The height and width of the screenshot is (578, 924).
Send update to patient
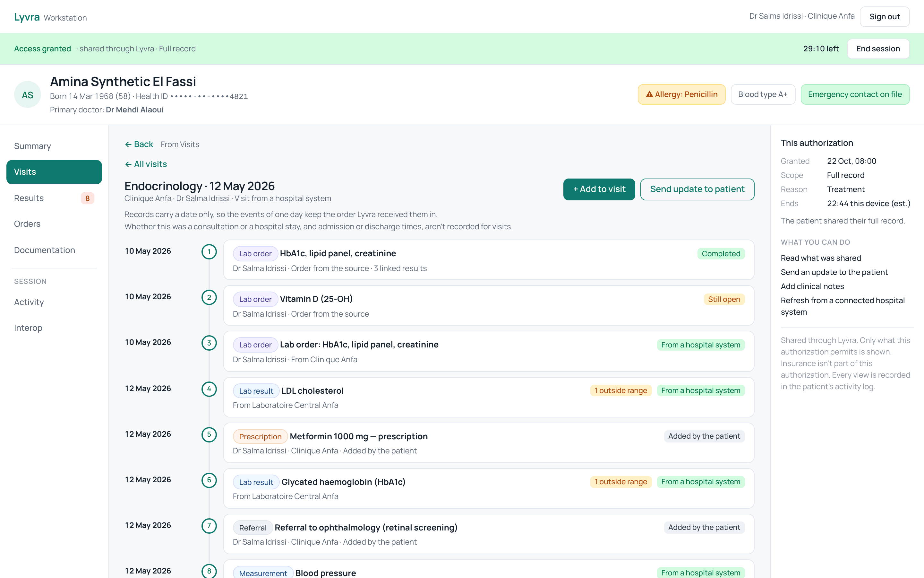click(697, 189)
